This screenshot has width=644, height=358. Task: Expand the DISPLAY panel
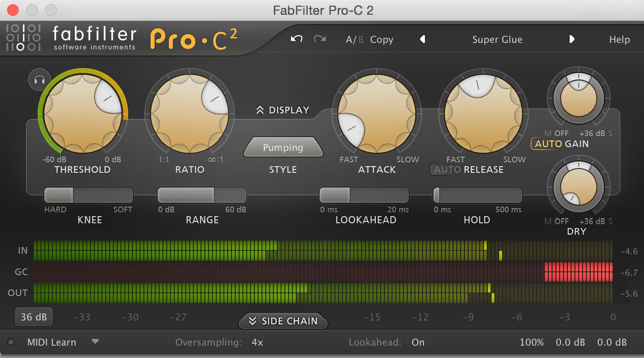pyautogui.click(x=283, y=109)
